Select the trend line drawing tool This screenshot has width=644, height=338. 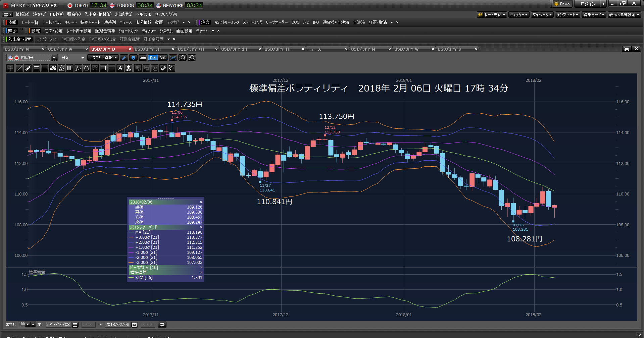[19, 68]
